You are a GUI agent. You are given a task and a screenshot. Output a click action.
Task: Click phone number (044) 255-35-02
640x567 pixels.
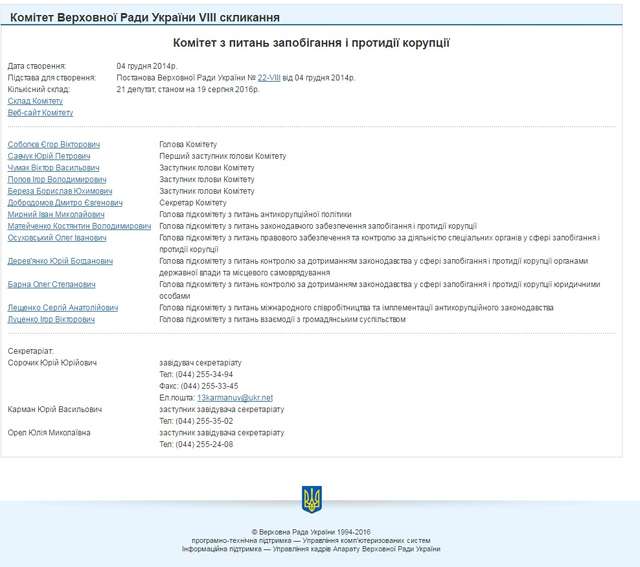click(204, 421)
